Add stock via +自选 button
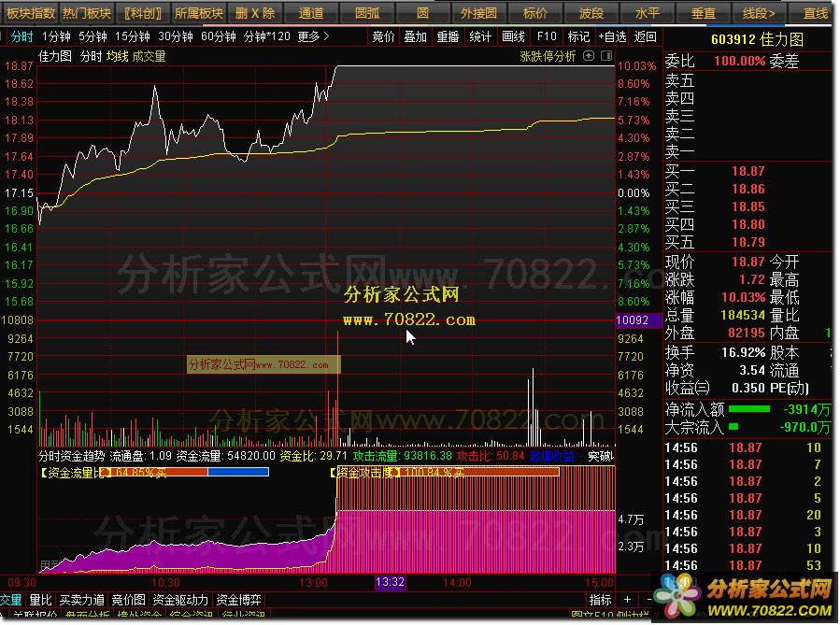 [x=611, y=36]
